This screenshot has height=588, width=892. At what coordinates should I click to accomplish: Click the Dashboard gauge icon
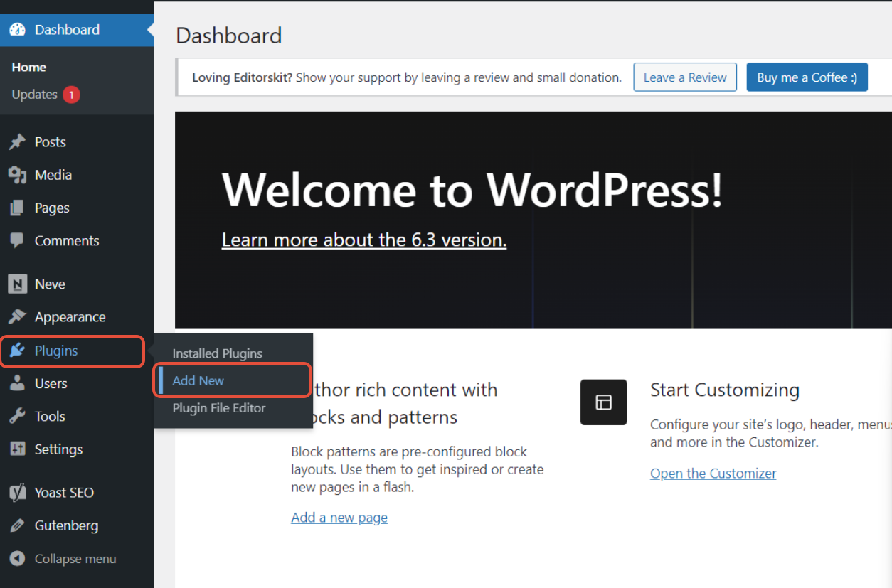pyautogui.click(x=17, y=30)
